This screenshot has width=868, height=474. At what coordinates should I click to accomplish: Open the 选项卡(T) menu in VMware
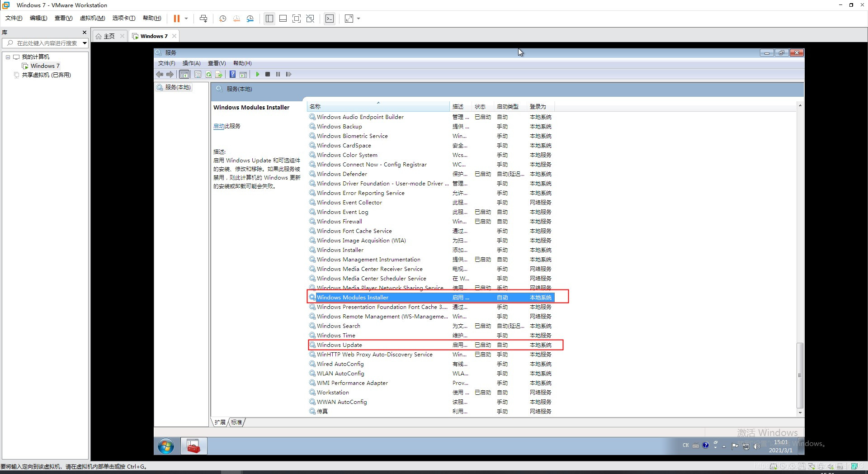click(123, 18)
